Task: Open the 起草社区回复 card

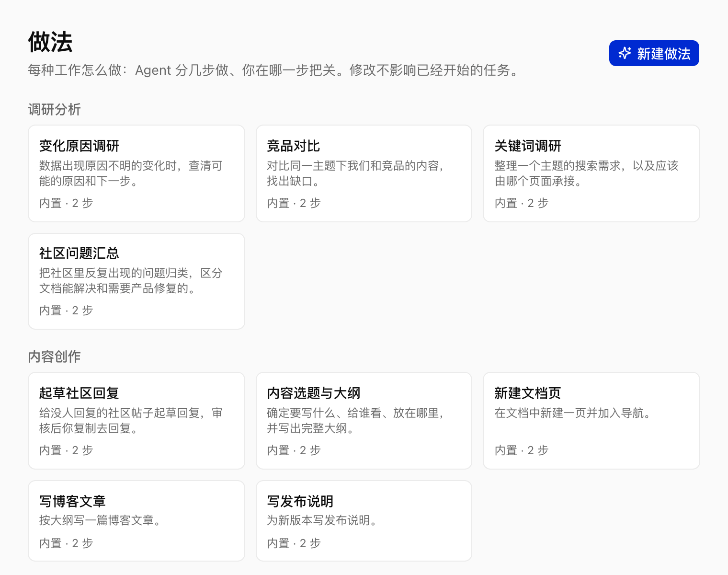Action: 136,421
